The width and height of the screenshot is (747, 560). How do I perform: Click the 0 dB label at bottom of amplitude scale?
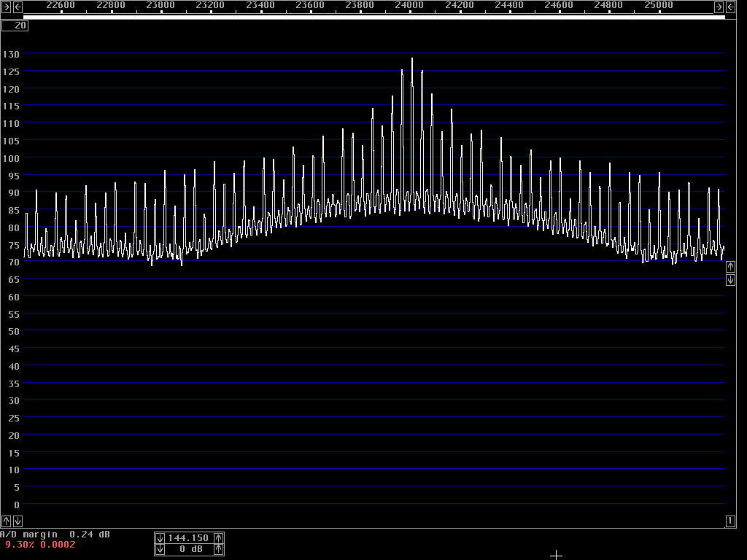click(17, 505)
